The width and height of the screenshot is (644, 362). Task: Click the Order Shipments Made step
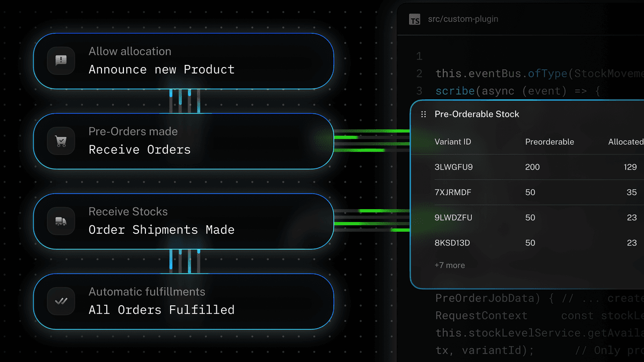point(161,230)
